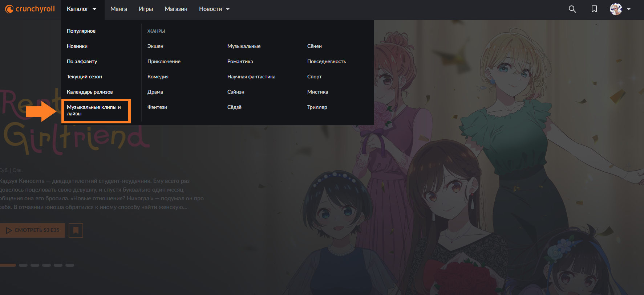
Task: Select the Музыкальные genre
Action: click(244, 46)
